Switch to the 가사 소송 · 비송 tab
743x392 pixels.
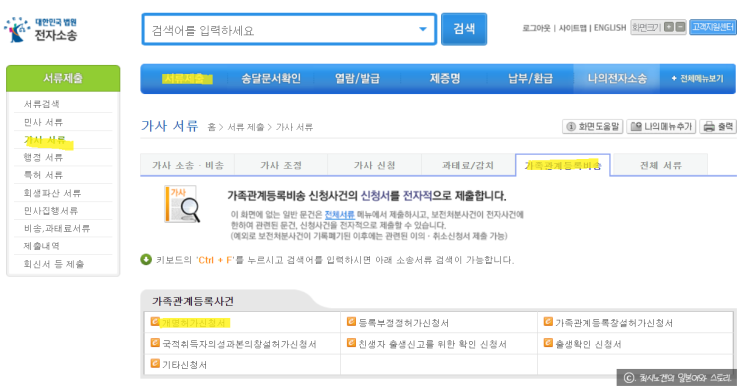point(188,165)
